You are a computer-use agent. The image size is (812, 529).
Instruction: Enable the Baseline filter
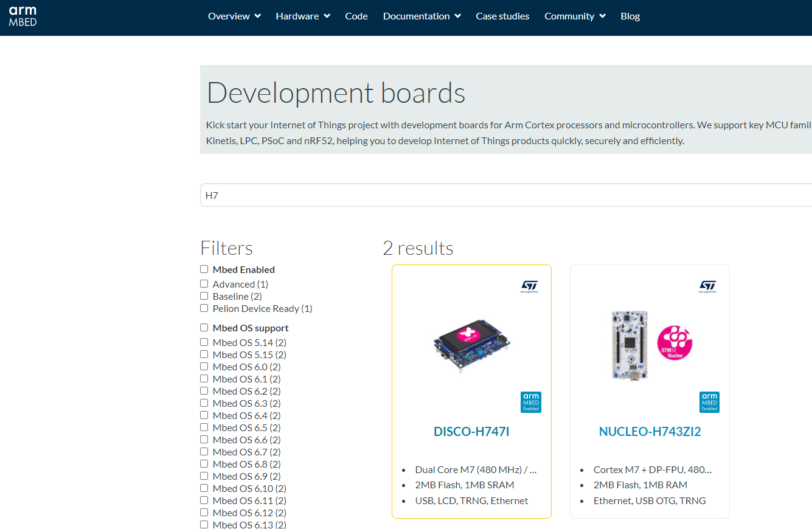(204, 296)
